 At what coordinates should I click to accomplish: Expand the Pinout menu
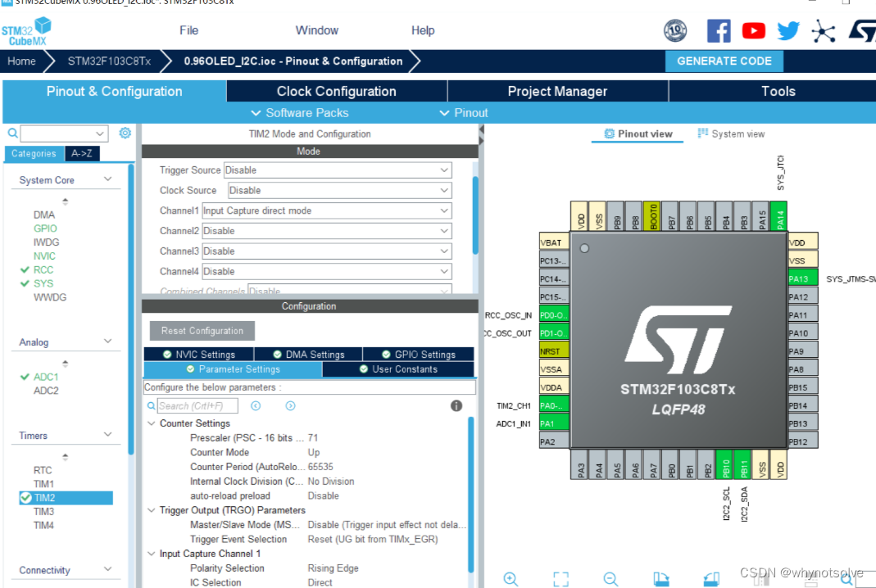[x=465, y=113]
